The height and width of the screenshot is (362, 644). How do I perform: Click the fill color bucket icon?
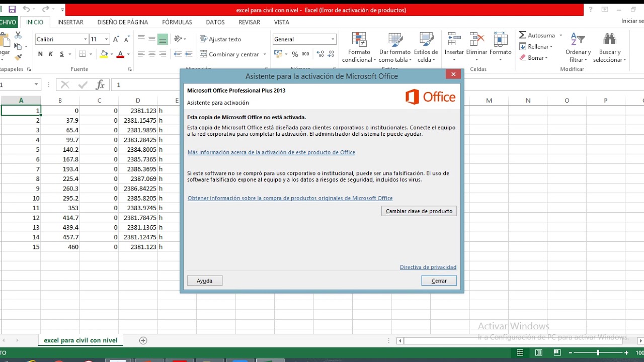point(104,54)
